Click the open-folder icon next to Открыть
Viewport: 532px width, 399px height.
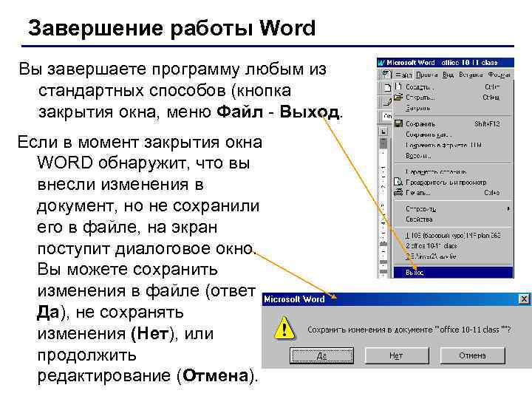coord(398,98)
